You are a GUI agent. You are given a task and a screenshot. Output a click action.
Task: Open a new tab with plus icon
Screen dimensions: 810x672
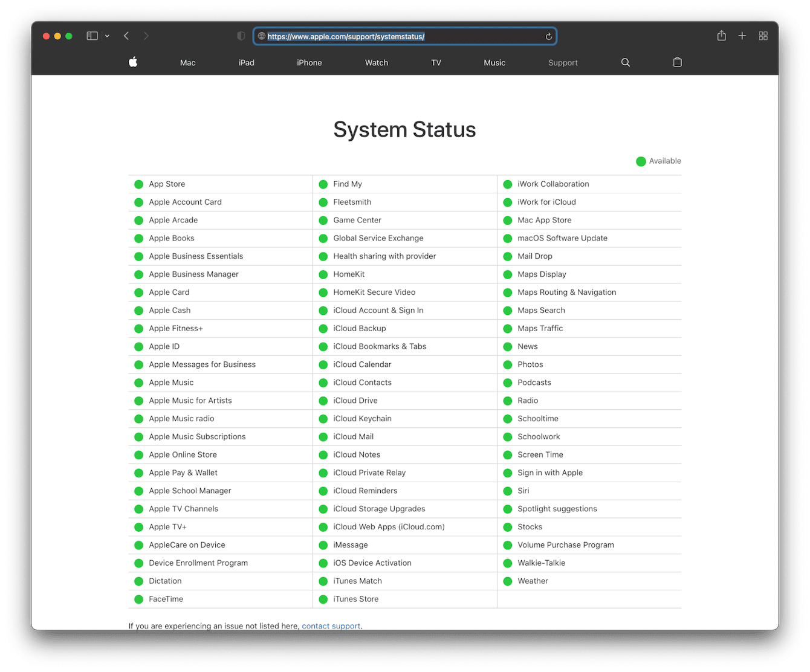[x=742, y=36]
